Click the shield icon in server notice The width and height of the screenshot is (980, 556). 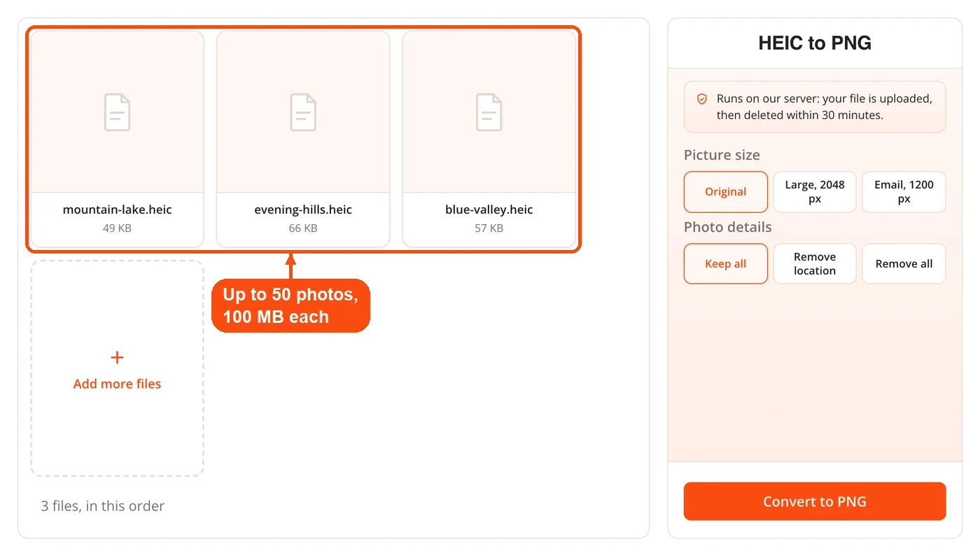coord(702,99)
